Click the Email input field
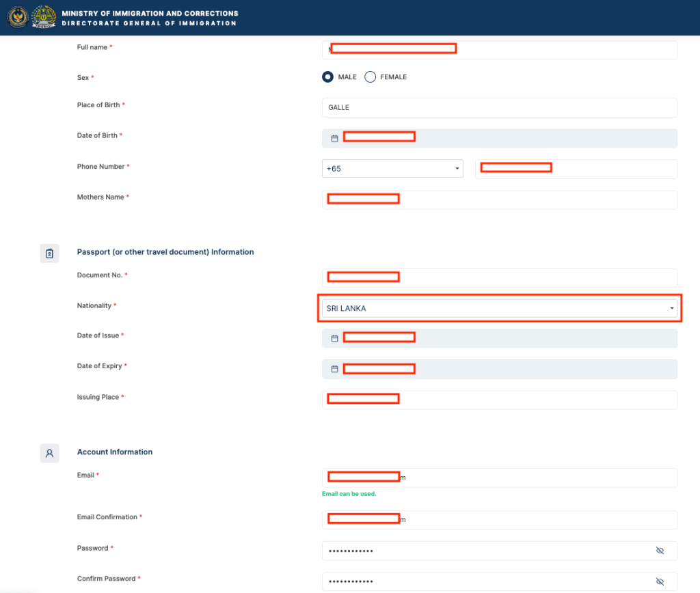The height and width of the screenshot is (593, 700). click(500, 478)
